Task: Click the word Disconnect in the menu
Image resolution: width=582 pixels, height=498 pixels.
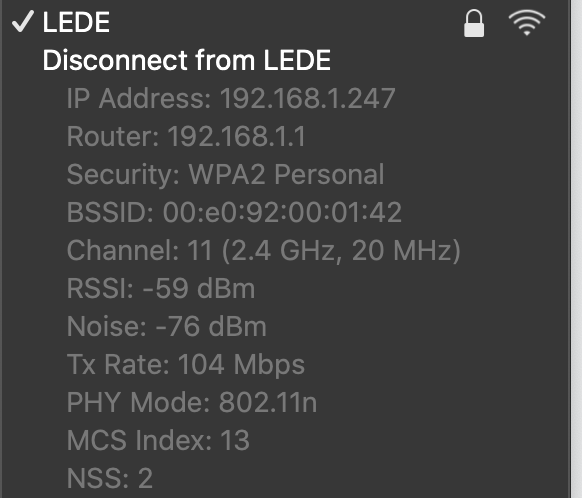Action: pyautogui.click(x=115, y=60)
